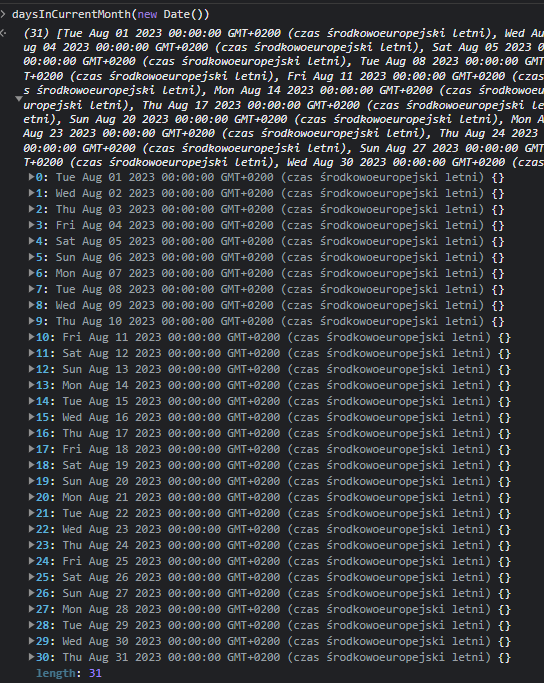The height and width of the screenshot is (683, 544).
Task: Click the (31) array summary text
Action: pyautogui.click(x=283, y=98)
